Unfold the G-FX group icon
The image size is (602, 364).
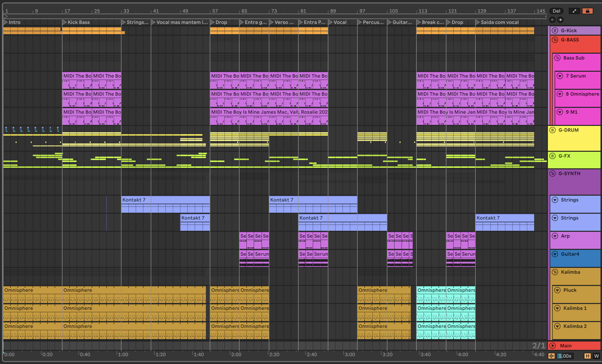tap(553, 156)
